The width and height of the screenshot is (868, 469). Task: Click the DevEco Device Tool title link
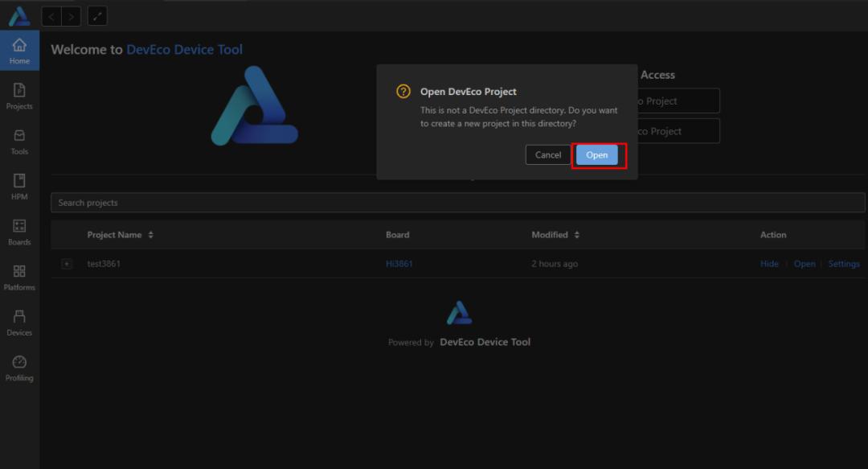184,49
